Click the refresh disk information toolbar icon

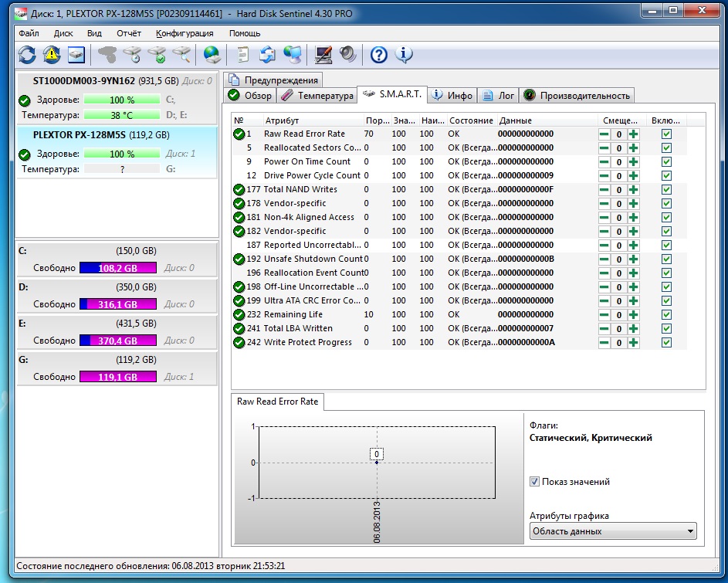27,54
